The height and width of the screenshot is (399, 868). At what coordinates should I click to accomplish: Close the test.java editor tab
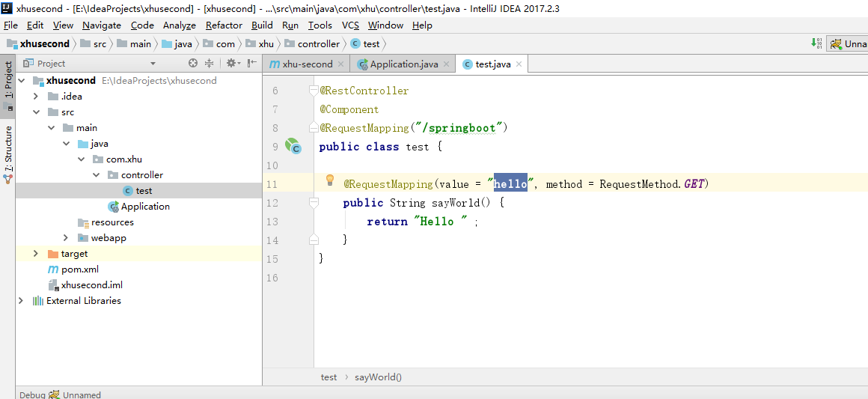tap(519, 64)
